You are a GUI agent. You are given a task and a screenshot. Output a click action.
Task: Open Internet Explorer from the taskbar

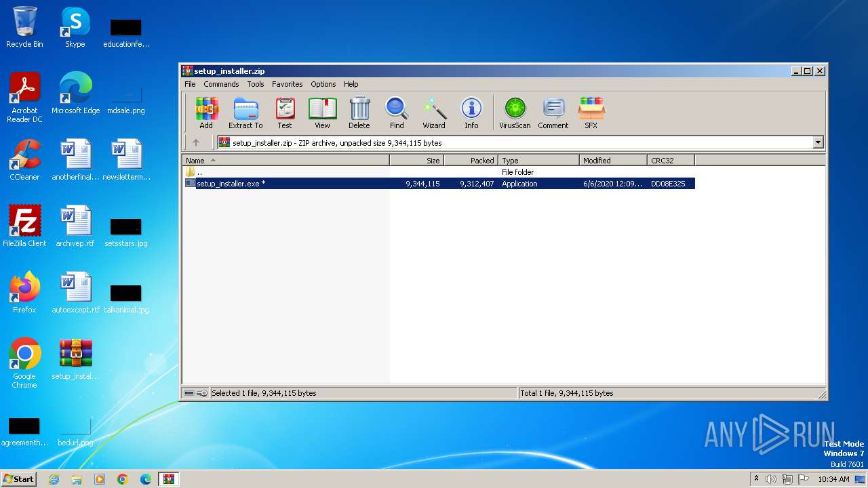[54, 479]
